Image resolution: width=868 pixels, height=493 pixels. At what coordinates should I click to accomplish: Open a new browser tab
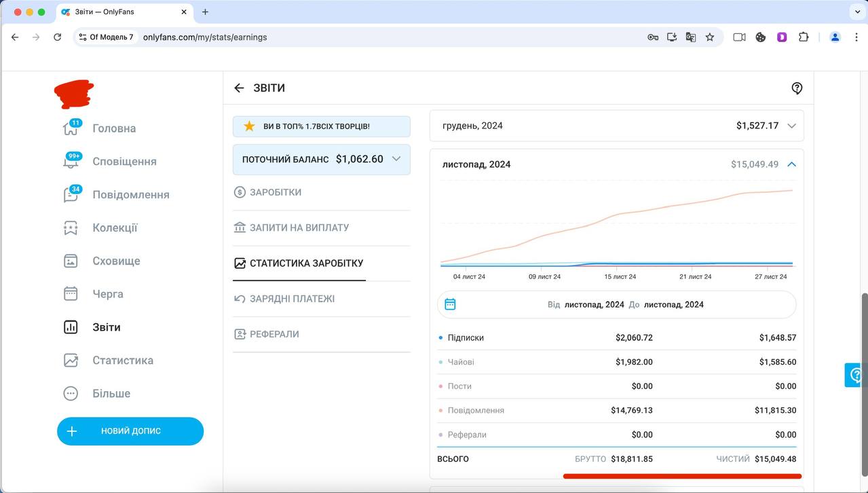pyautogui.click(x=205, y=12)
